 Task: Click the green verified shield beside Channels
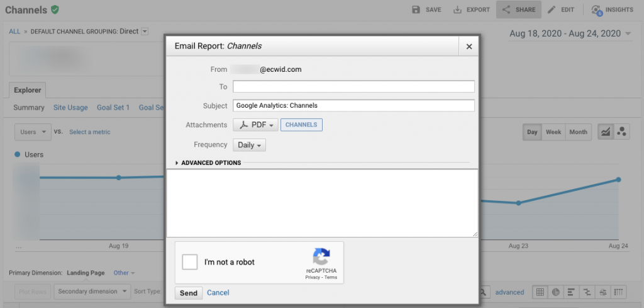55,9
